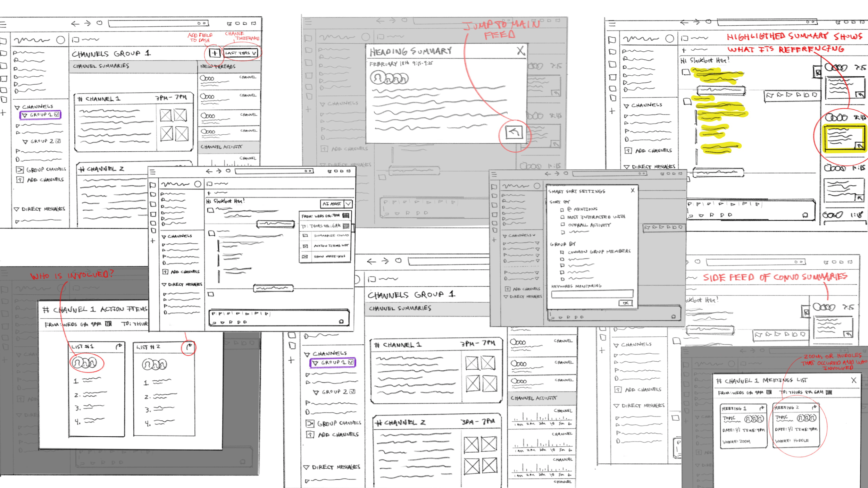Toggle Group 1 checkbox in top-left window sidebar
Image resolution: width=868 pixels, height=488 pixels.
pos(57,114)
